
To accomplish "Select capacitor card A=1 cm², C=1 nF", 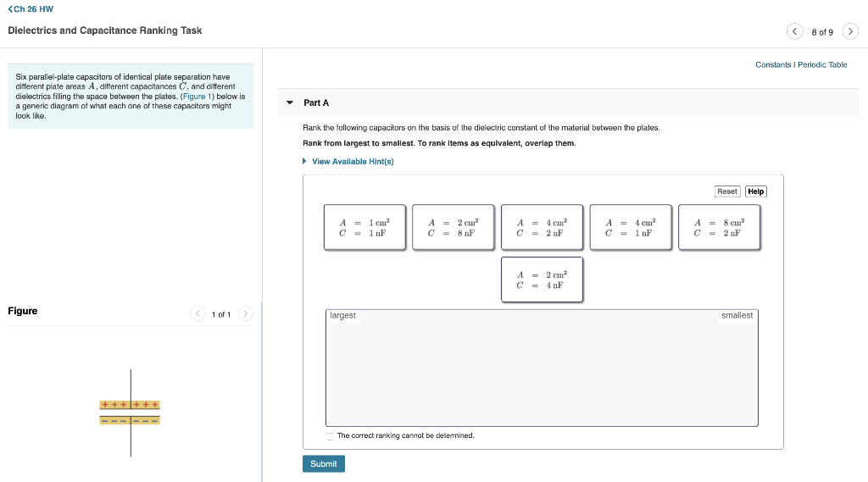I will 364,227.
